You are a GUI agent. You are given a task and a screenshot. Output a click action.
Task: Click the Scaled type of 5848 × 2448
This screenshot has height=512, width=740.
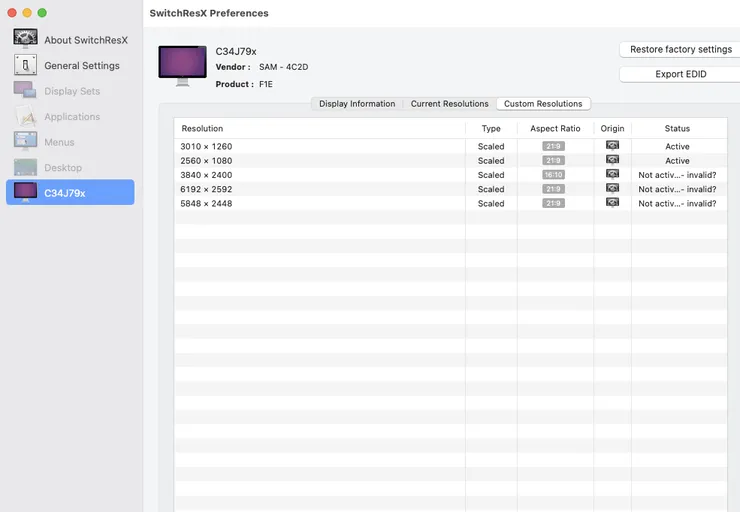491,203
